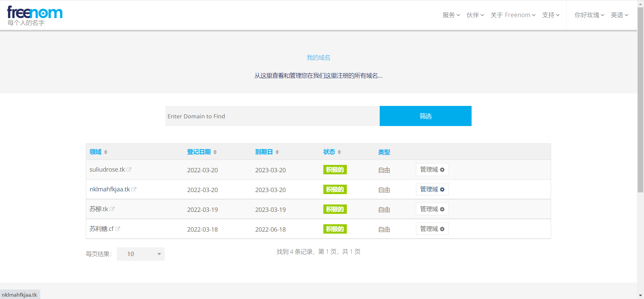Viewport: 644px width, 299px height.
Task: Open results-per-page dropdown showing 10
Action: point(141,254)
